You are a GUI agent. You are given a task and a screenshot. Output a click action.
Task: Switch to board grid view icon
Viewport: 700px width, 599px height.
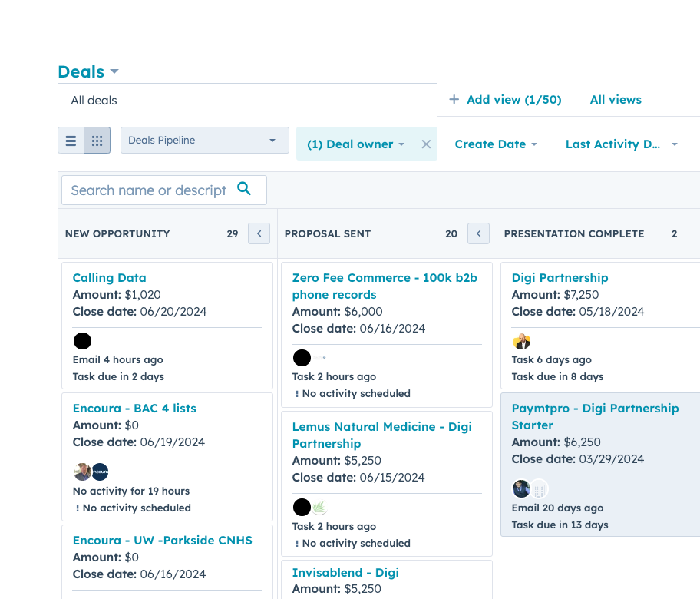97,141
